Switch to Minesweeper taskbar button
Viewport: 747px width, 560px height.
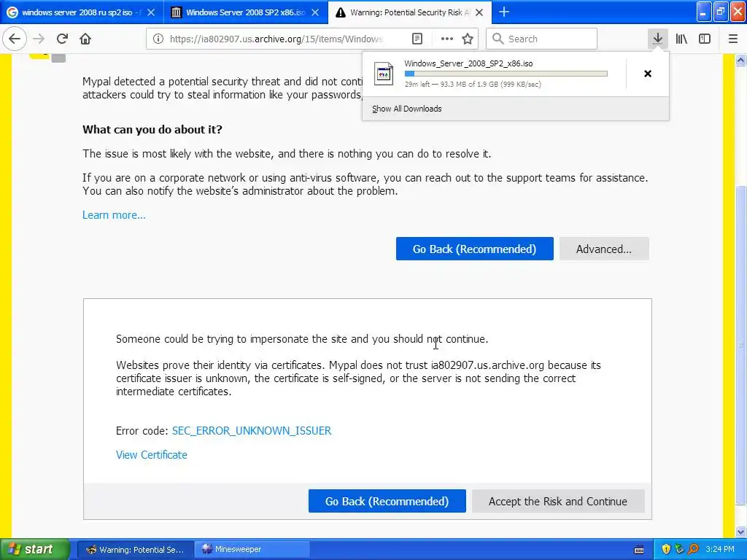[252, 550]
